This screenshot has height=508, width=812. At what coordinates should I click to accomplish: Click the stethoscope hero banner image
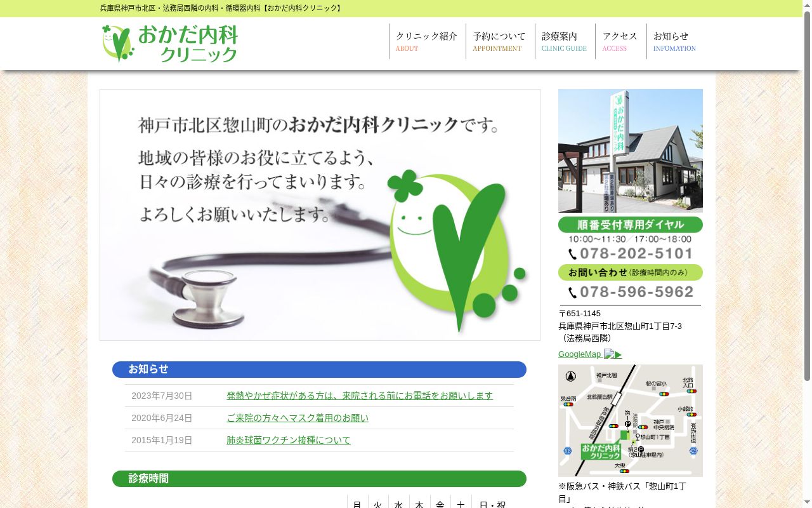click(320, 215)
